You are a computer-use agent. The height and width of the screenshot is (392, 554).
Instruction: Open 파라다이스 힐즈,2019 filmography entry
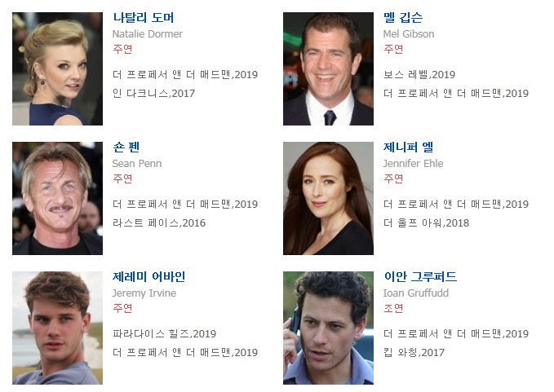click(x=164, y=334)
